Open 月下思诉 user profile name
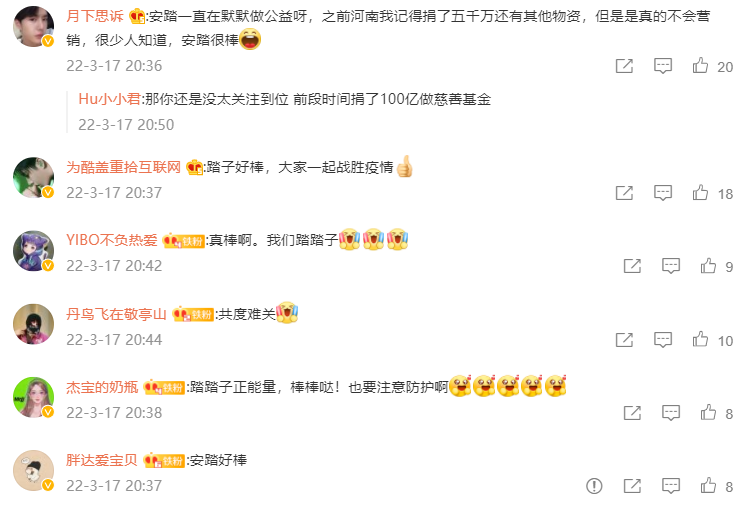This screenshot has height=510, width=743. (x=95, y=16)
